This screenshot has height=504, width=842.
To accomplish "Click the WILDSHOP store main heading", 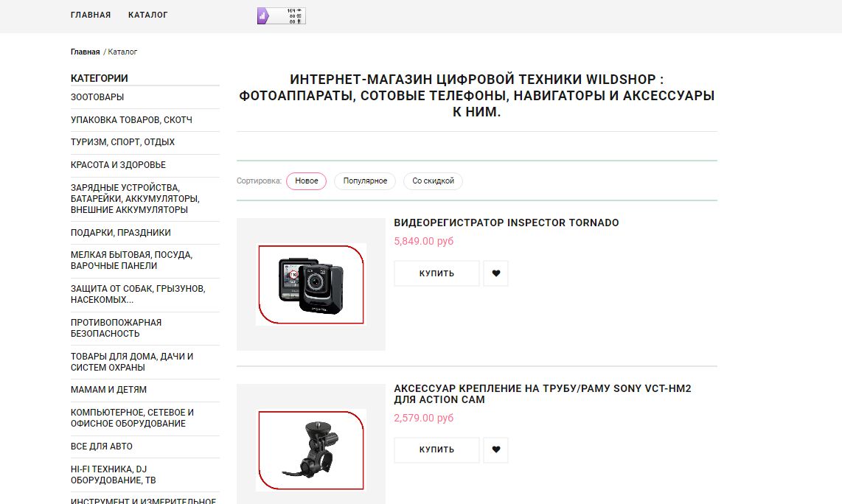I will [477, 96].
